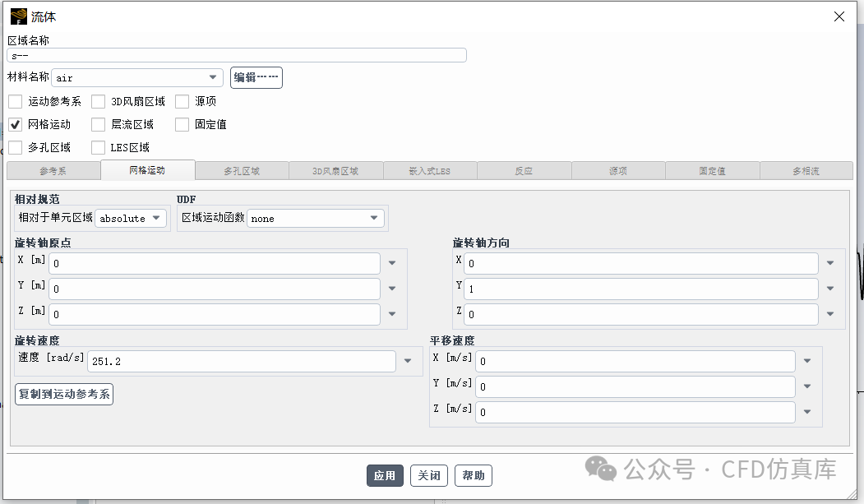
Task: Enable the 多孔区域 checkbox
Action: (x=13, y=147)
